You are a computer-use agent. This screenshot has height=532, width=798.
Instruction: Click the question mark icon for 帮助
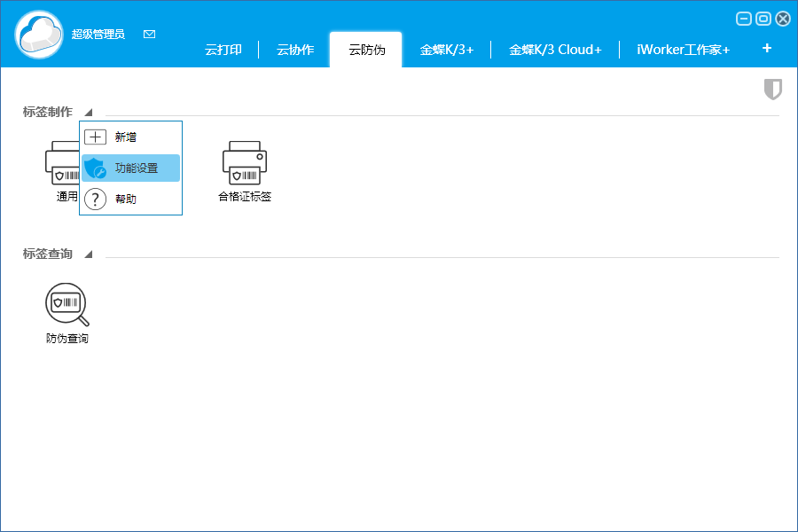tap(95, 199)
